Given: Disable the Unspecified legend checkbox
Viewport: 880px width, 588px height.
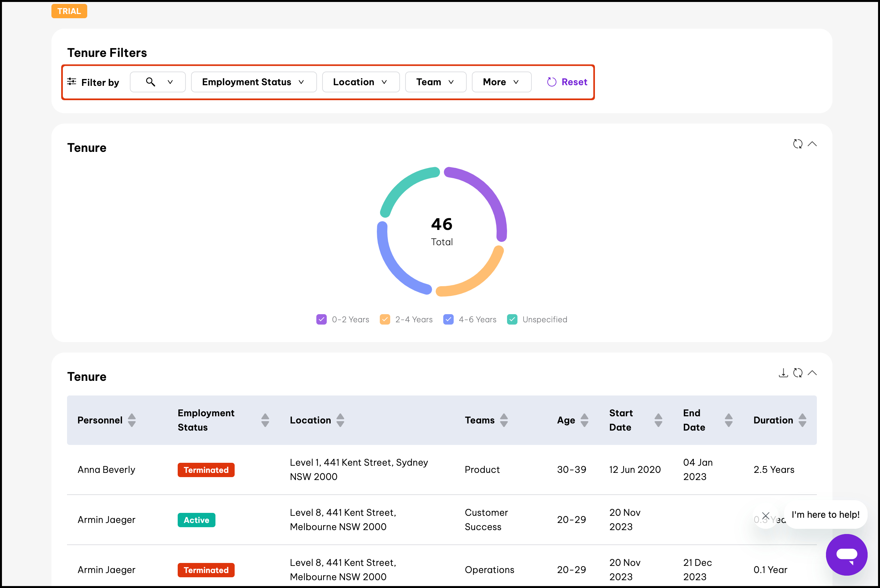Looking at the screenshot, I should (512, 319).
